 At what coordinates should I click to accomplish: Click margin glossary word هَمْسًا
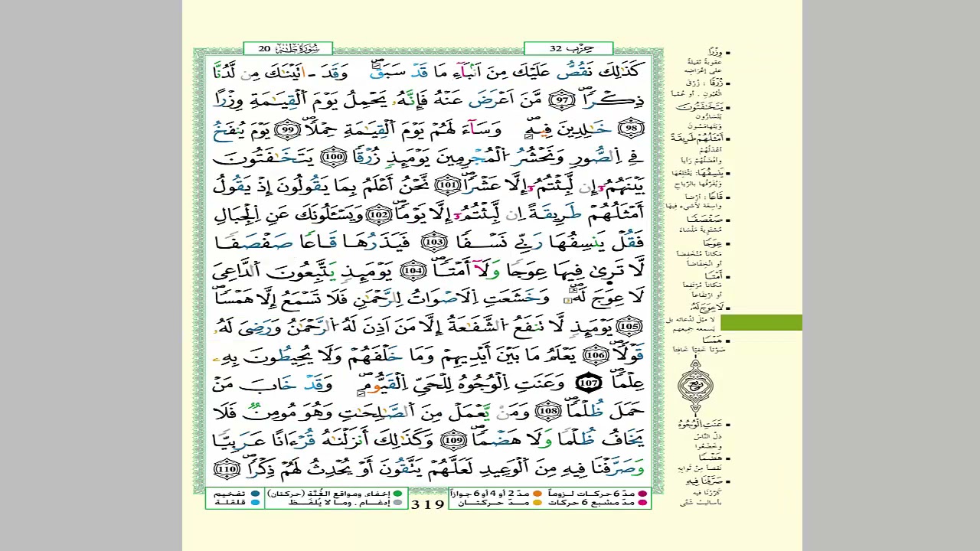tap(712, 340)
